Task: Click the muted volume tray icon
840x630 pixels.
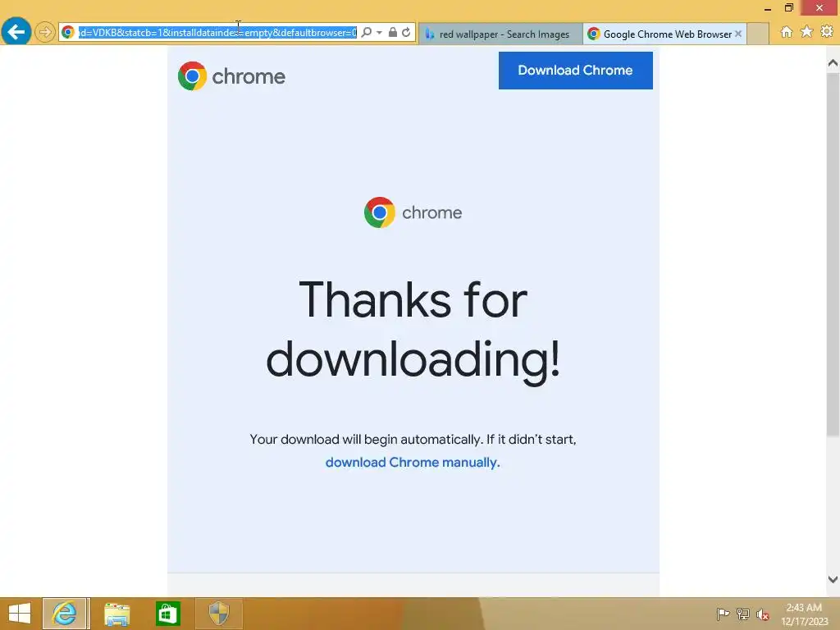Action: [763, 614]
